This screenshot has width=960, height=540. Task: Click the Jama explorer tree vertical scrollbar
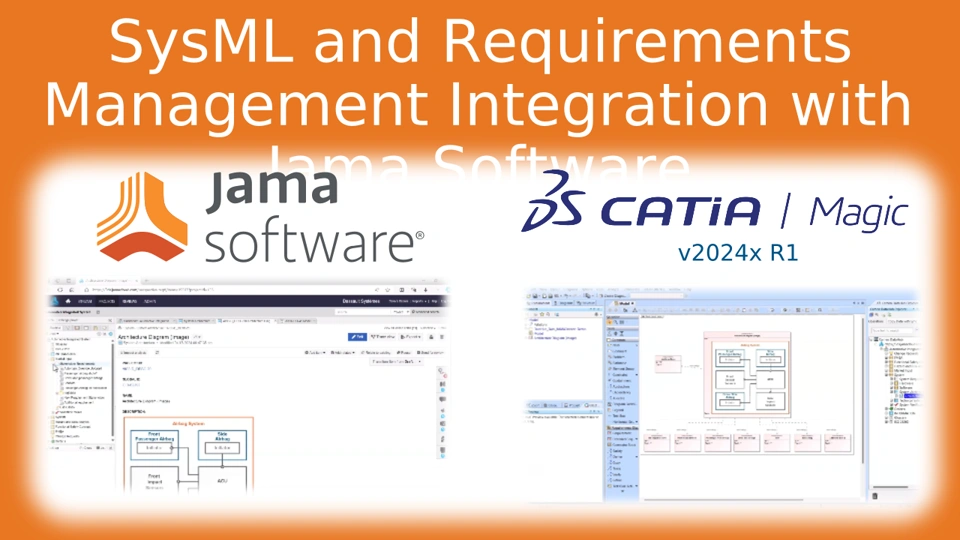click(113, 389)
